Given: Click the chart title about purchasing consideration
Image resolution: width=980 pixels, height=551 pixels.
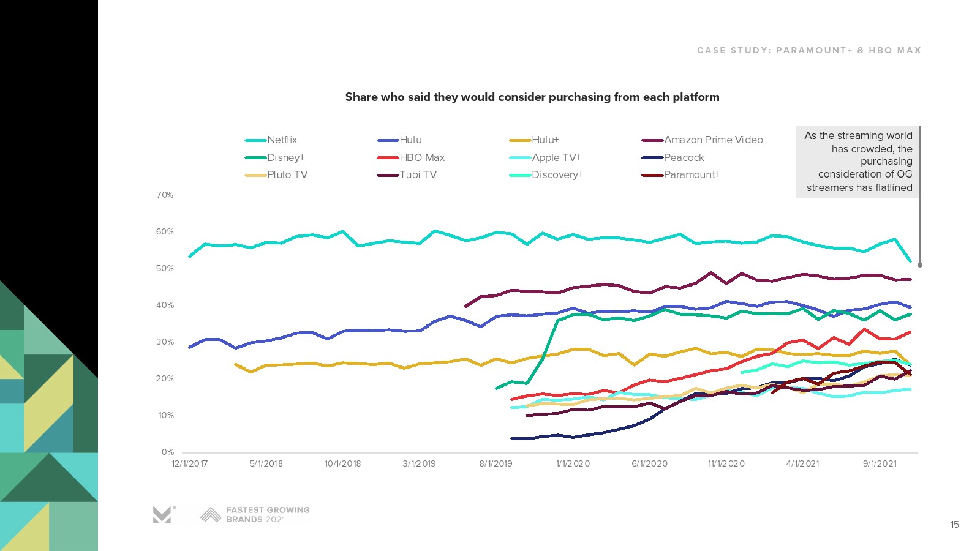Looking at the screenshot, I should pyautogui.click(x=532, y=97).
